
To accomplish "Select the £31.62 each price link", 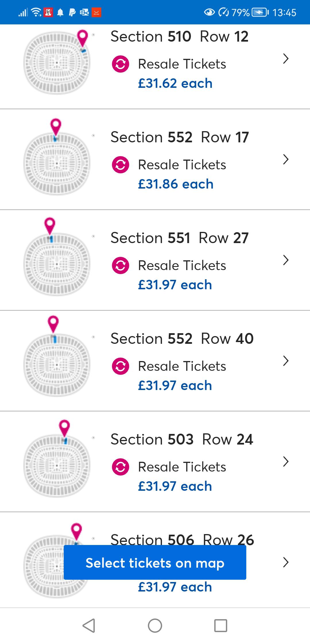I will tap(175, 84).
